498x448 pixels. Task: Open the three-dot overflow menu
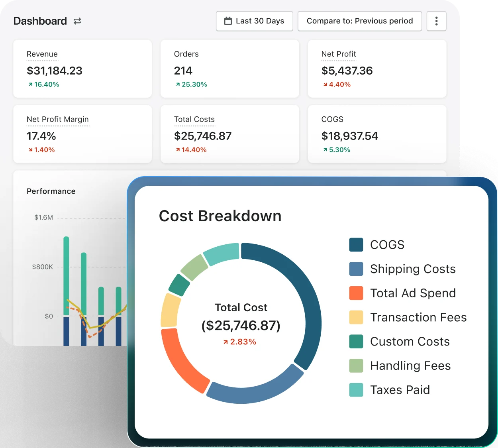coord(436,21)
